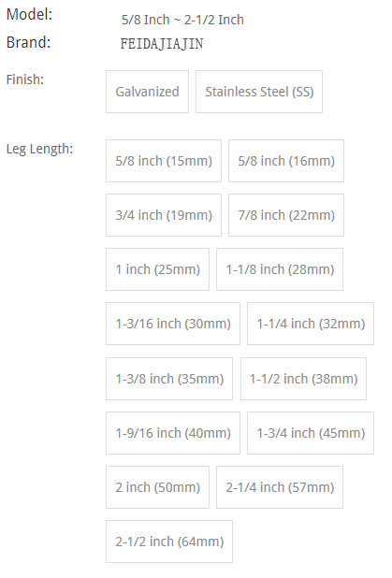Select the 2 inch (50mm) option
The image size is (392, 578).
point(157,487)
